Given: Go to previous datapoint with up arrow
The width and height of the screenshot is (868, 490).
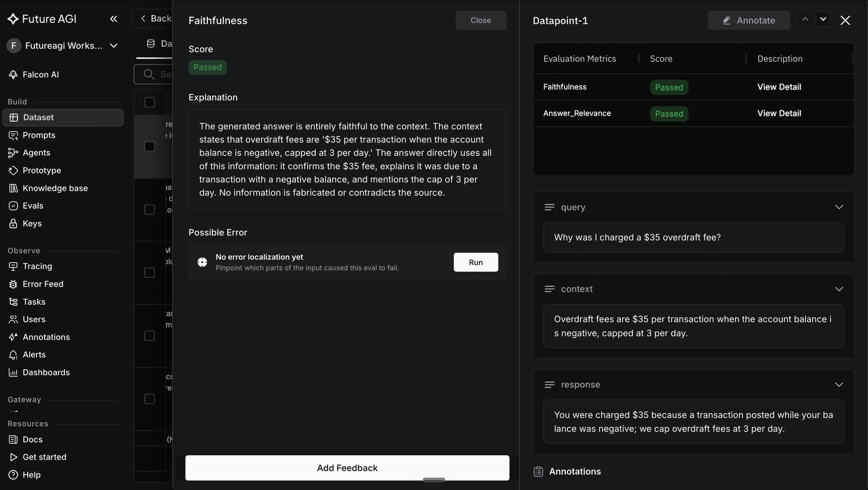Looking at the screenshot, I should tap(805, 20).
